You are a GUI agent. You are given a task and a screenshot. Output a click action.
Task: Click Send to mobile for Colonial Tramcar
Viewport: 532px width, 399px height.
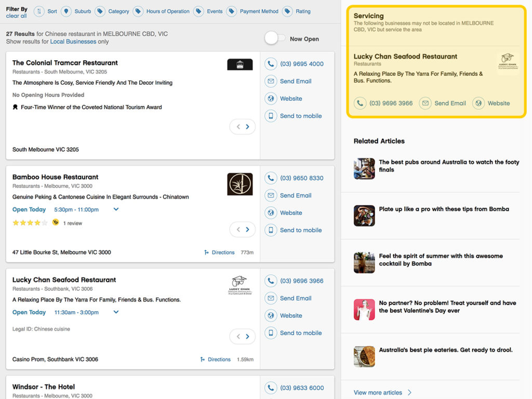point(301,116)
